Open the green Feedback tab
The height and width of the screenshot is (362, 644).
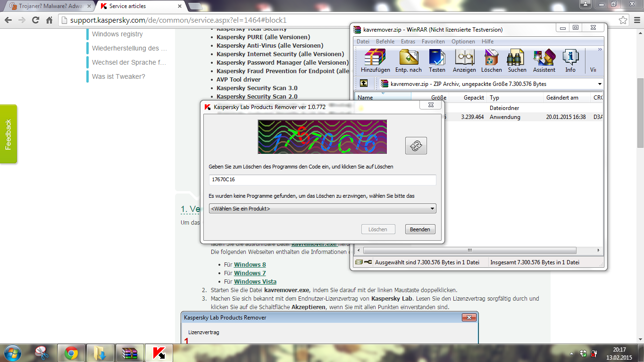tap(8, 134)
